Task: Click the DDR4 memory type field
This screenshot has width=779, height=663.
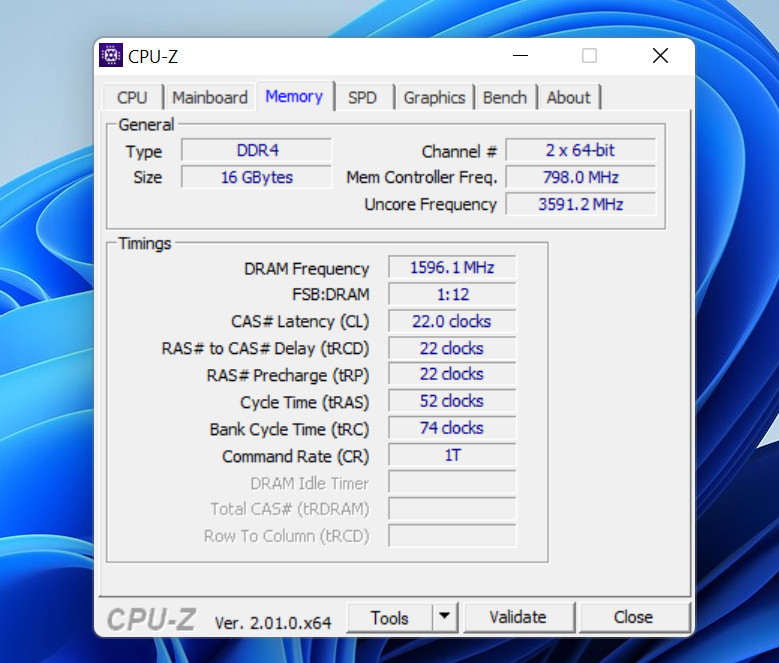Action: pyautogui.click(x=256, y=150)
